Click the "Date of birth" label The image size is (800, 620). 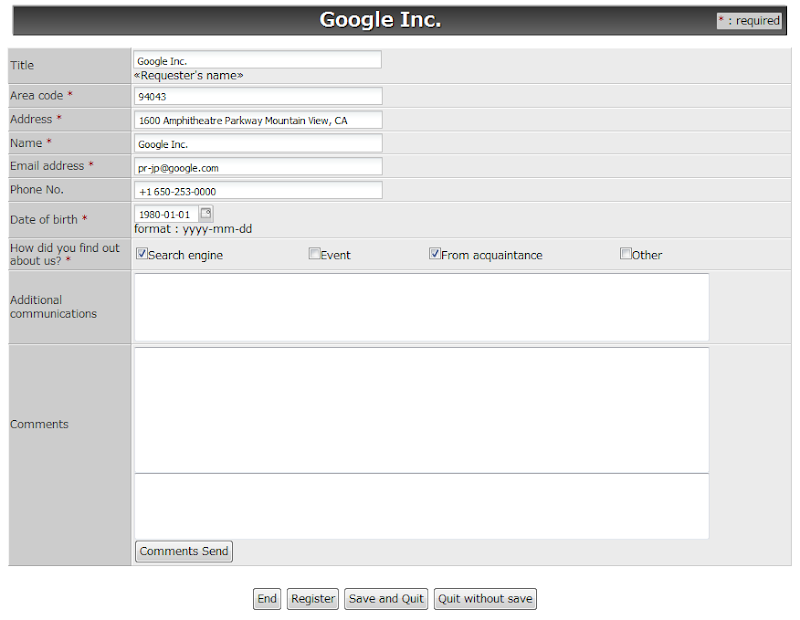[x=44, y=220]
